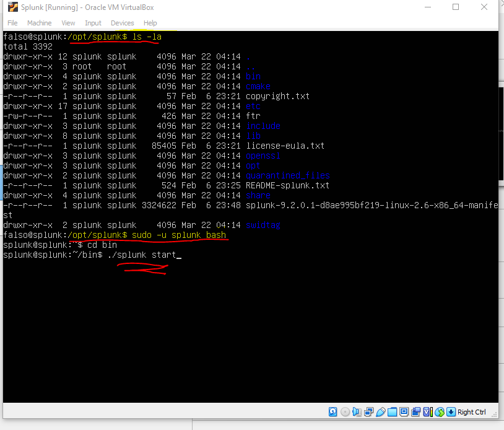Open the Machine menu

(39, 23)
